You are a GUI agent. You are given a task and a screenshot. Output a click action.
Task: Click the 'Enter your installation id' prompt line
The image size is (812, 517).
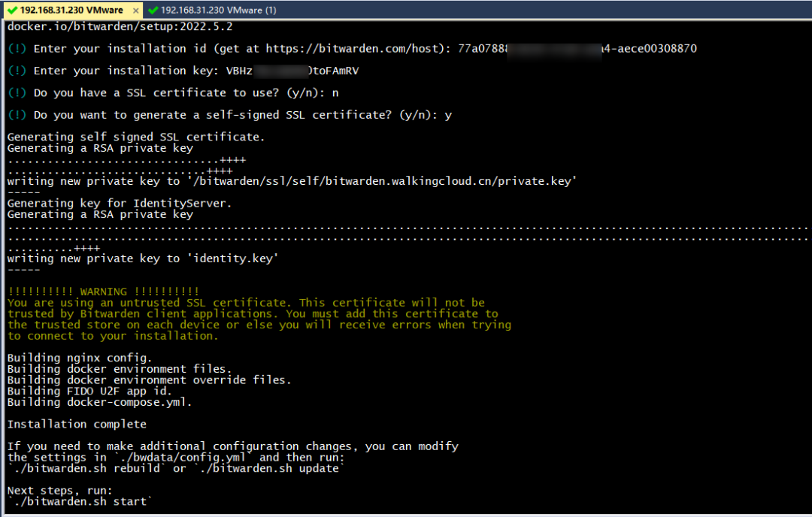(352, 49)
